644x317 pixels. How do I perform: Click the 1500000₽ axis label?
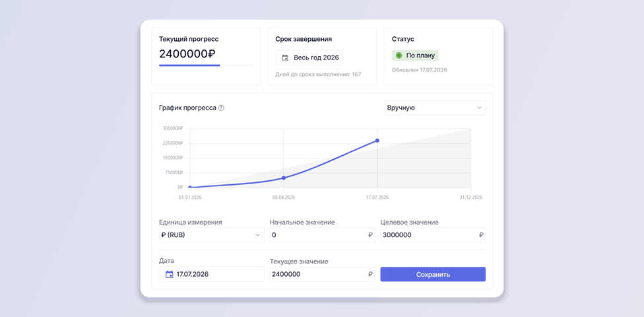coord(172,158)
